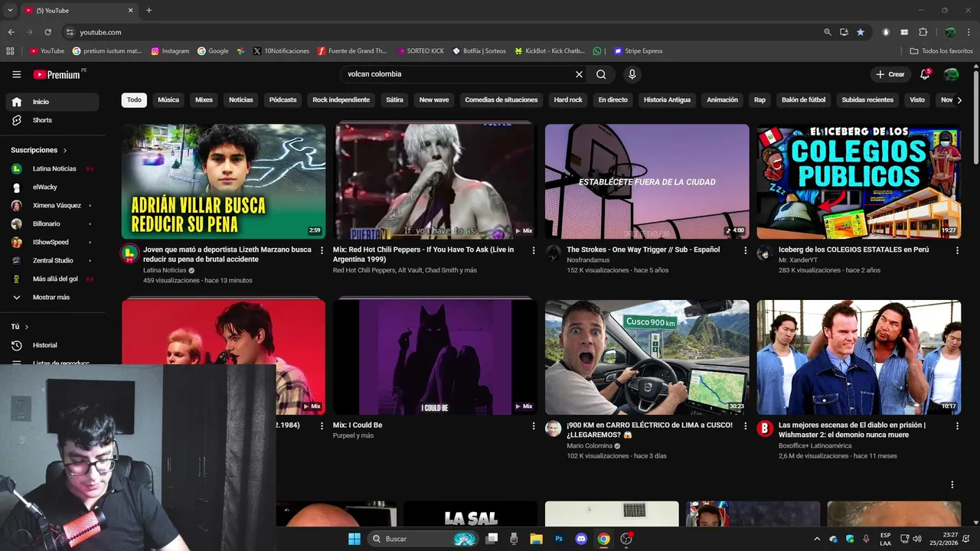Click Latina Noticias channel avatar under video
The image size is (980, 551).
[130, 254]
